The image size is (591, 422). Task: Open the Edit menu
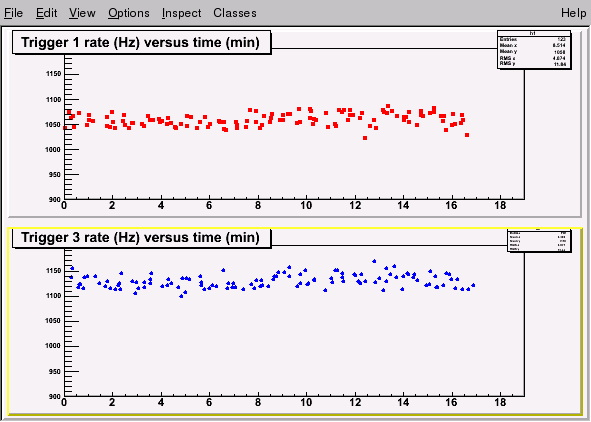pos(46,13)
